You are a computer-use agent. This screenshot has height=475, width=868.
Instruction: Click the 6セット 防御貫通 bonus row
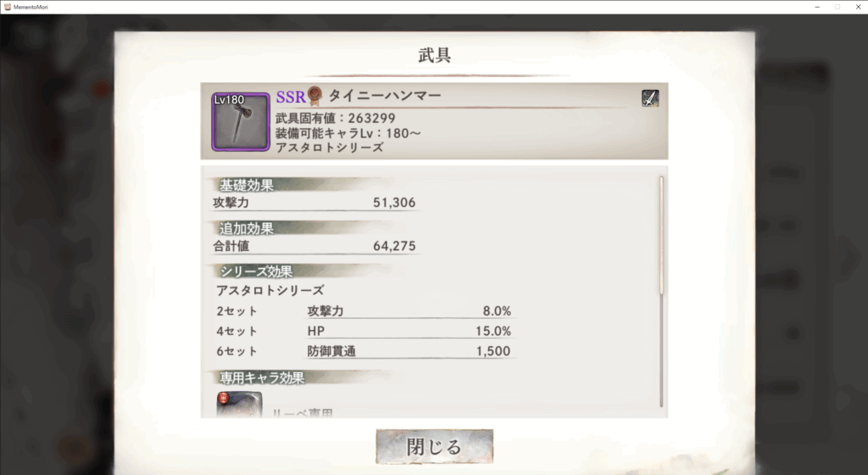click(x=364, y=351)
